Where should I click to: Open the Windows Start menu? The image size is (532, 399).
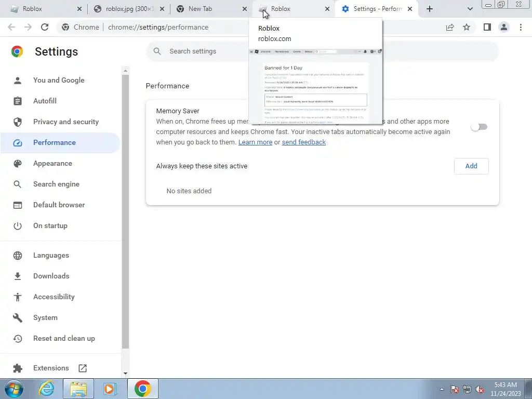coord(14,389)
